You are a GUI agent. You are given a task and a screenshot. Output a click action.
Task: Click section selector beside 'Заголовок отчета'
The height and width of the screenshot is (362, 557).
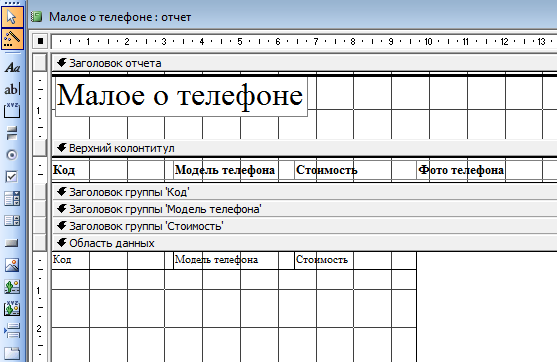[40, 63]
